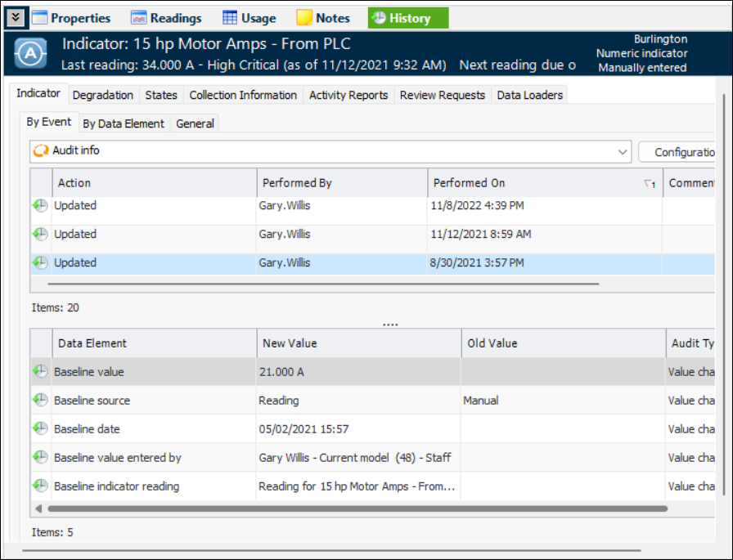Click the Notes sticky icon
The image size is (733, 560).
[304, 18]
